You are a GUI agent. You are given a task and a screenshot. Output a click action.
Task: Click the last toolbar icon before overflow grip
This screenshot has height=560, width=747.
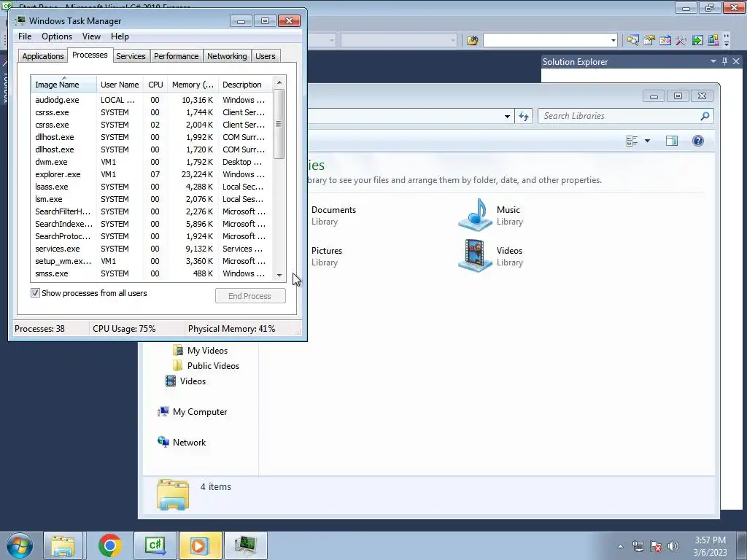pos(713,41)
